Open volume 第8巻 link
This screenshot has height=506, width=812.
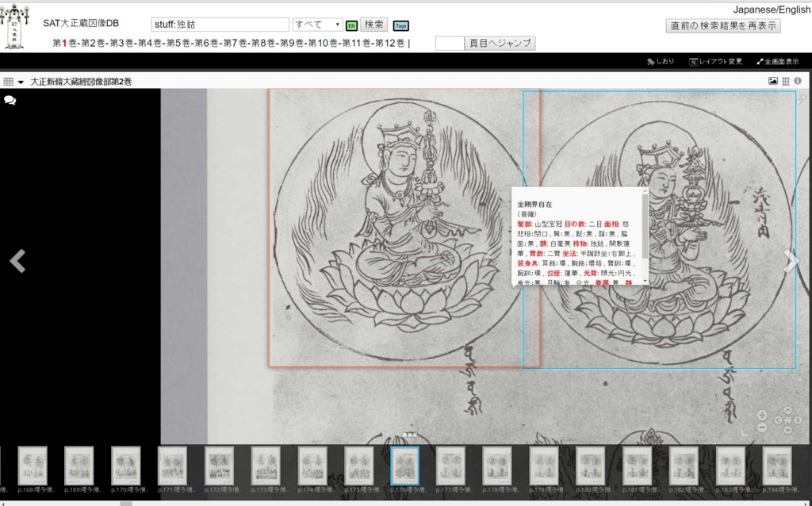tap(263, 43)
